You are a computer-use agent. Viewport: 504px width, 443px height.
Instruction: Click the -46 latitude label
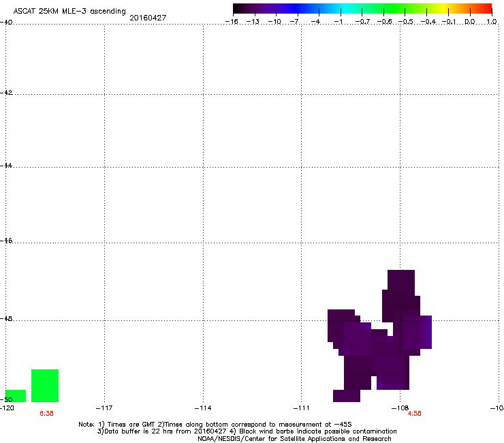coord(6,241)
